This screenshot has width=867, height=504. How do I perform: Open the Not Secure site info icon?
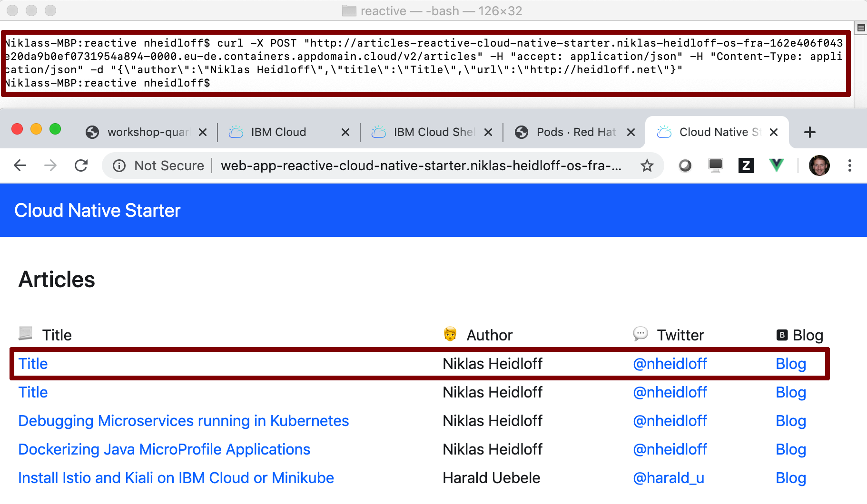coord(119,165)
